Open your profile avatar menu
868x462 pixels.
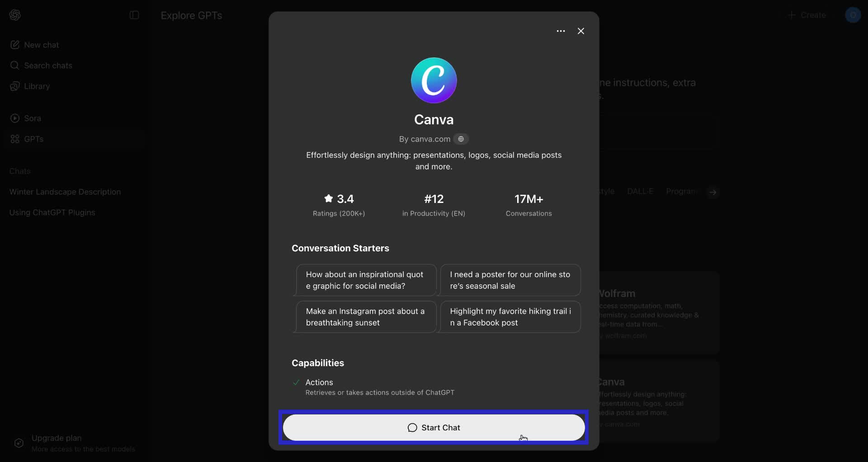coord(854,15)
